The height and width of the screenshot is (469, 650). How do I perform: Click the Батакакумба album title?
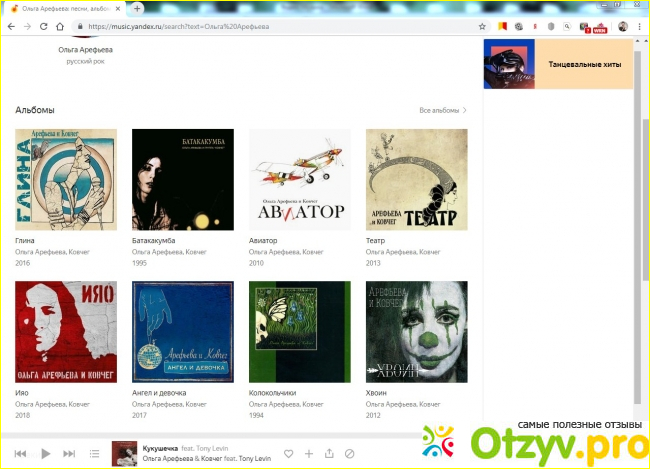point(153,241)
